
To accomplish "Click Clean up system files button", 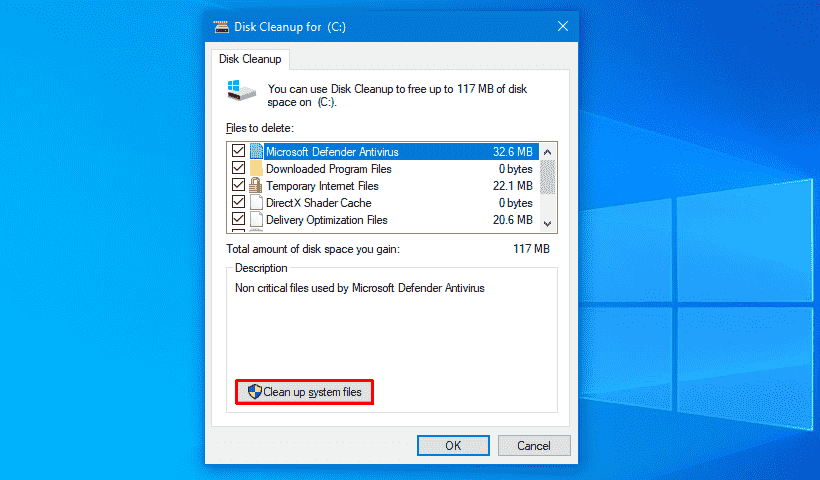I will 304,392.
